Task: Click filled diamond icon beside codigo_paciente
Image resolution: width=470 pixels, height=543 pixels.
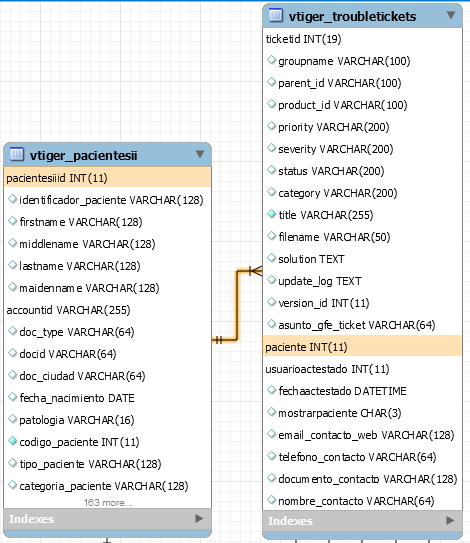Action: pos(12,441)
